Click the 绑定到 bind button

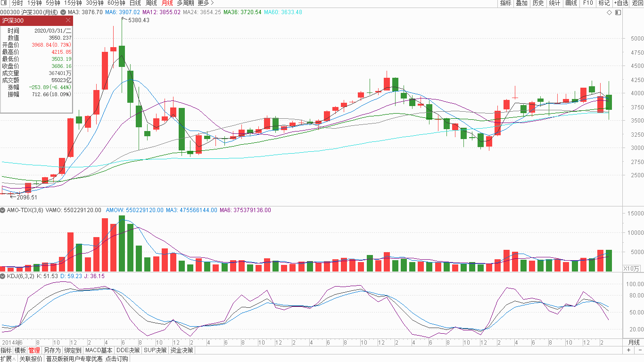tap(73, 350)
